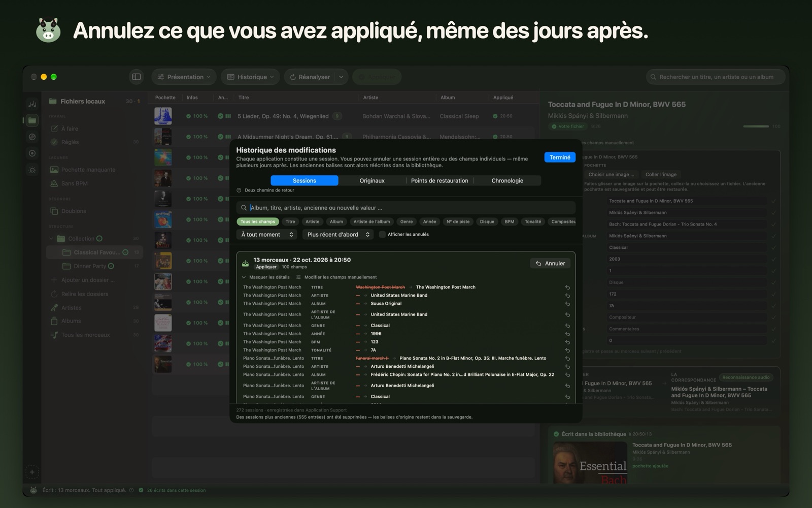Toggle the sidebar panel icon in the toolbar

click(x=136, y=77)
